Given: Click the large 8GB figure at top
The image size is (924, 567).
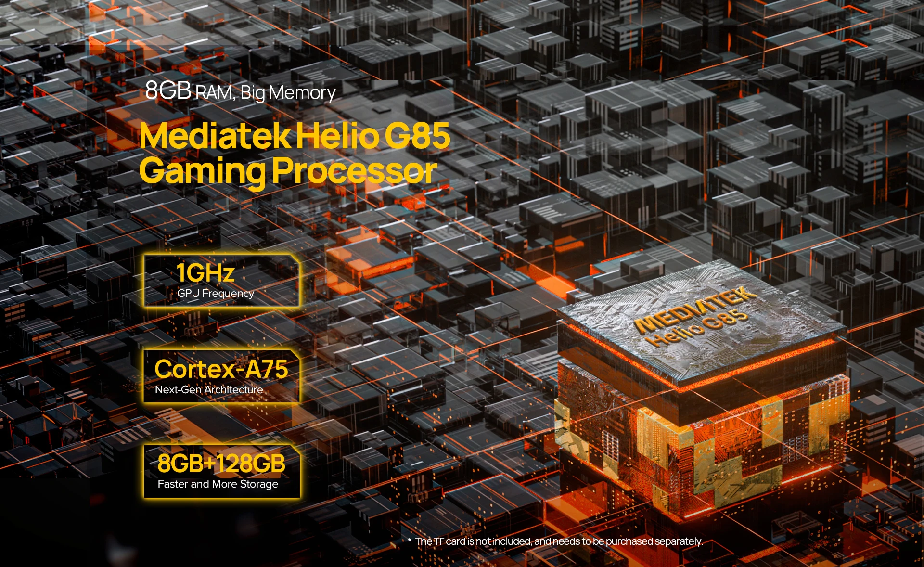Looking at the screenshot, I should [168, 90].
